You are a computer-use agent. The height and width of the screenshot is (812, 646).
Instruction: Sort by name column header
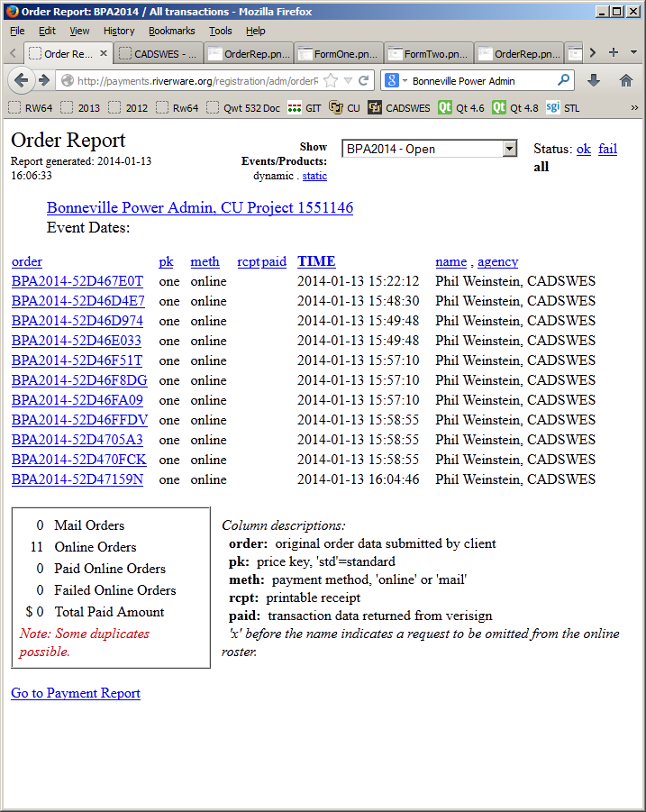[450, 261]
